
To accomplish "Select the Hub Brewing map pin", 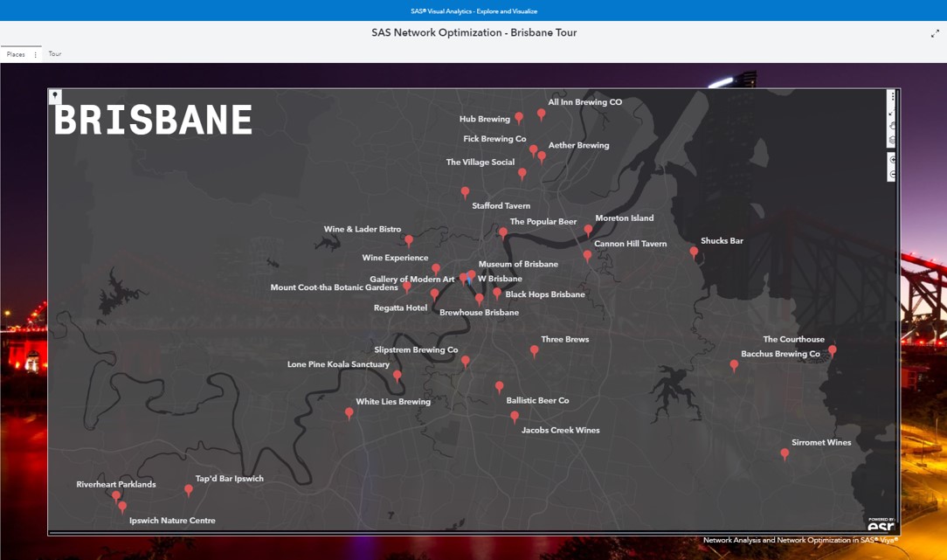I will click(x=519, y=118).
